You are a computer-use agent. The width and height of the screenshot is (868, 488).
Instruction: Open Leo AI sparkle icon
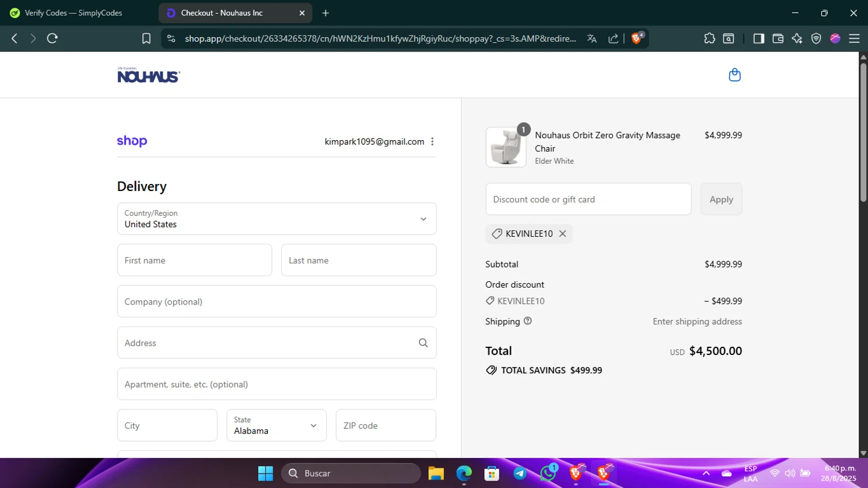797,38
